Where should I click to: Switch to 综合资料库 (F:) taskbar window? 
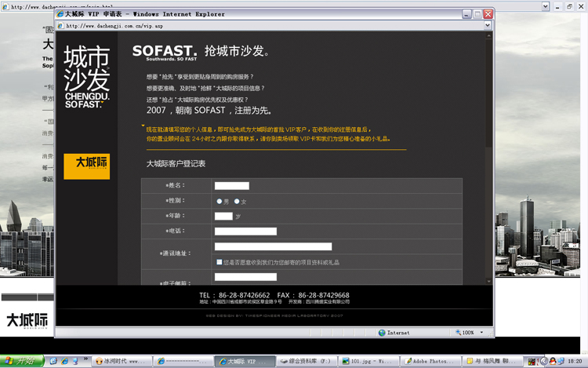[x=307, y=361]
